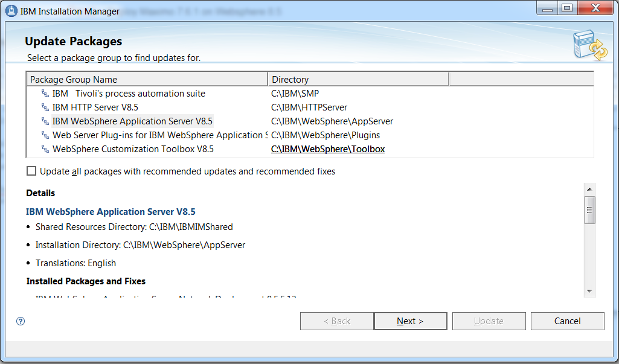
Task: Click the Installed Packages and Fixes heading
Action: pyautogui.click(x=86, y=281)
